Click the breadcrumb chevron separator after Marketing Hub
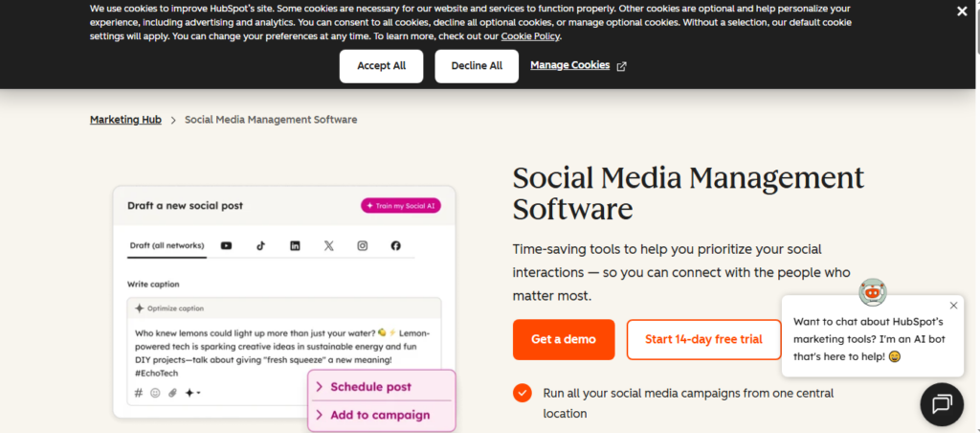Screen dimensions: 980x433 pyautogui.click(x=173, y=120)
